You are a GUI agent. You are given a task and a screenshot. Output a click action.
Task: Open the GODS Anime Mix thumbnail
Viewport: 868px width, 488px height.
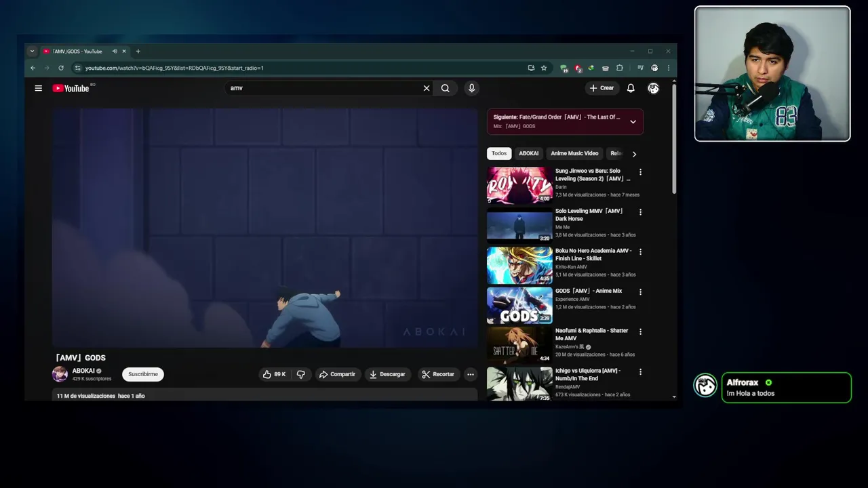(519, 305)
